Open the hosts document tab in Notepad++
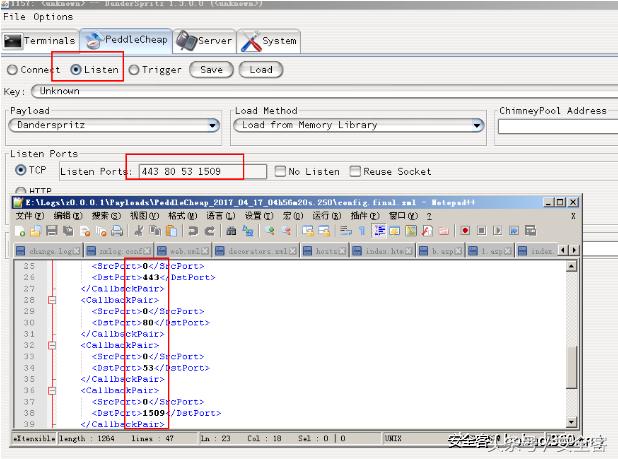Viewport: 618px width, 459px height. pyautogui.click(x=324, y=251)
